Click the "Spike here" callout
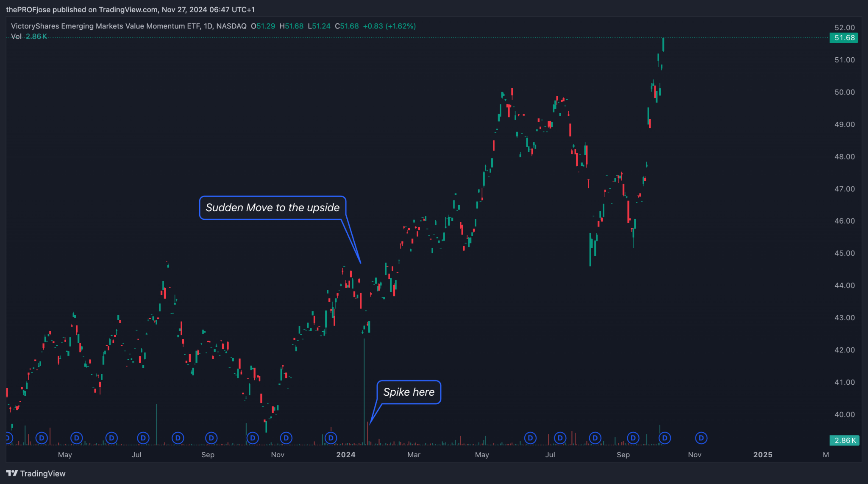This screenshot has height=484, width=868. tap(408, 392)
